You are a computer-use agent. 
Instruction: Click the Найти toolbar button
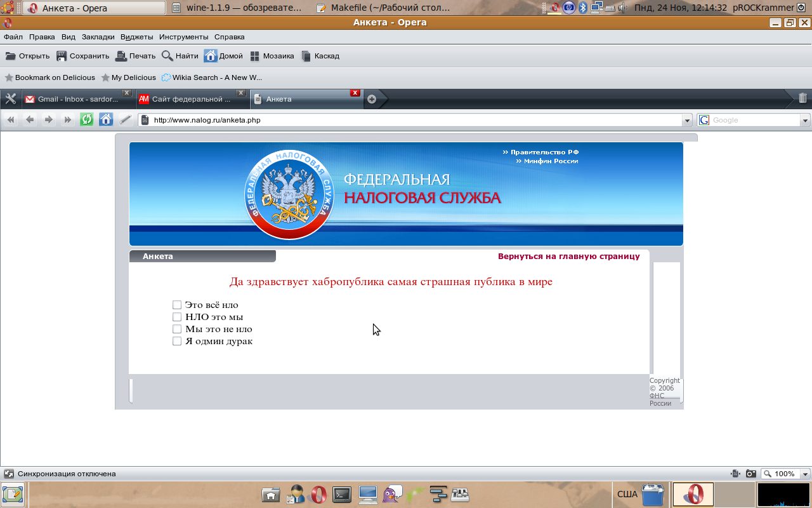coord(180,56)
